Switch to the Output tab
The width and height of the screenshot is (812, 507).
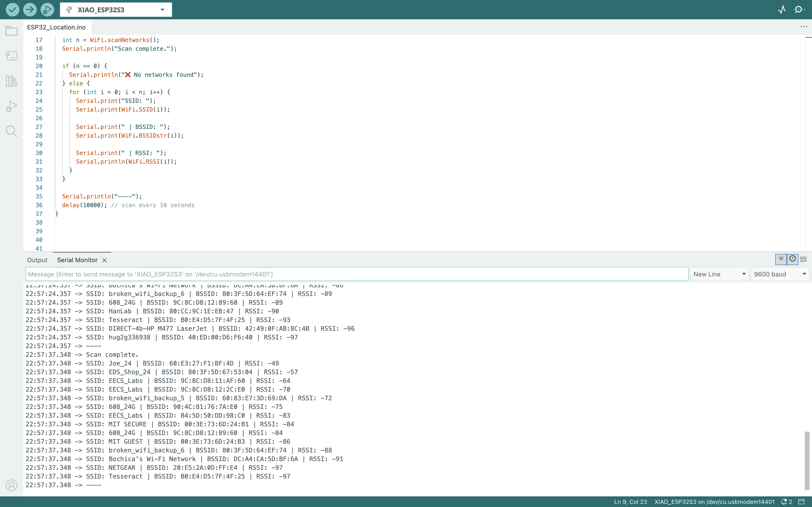point(37,260)
